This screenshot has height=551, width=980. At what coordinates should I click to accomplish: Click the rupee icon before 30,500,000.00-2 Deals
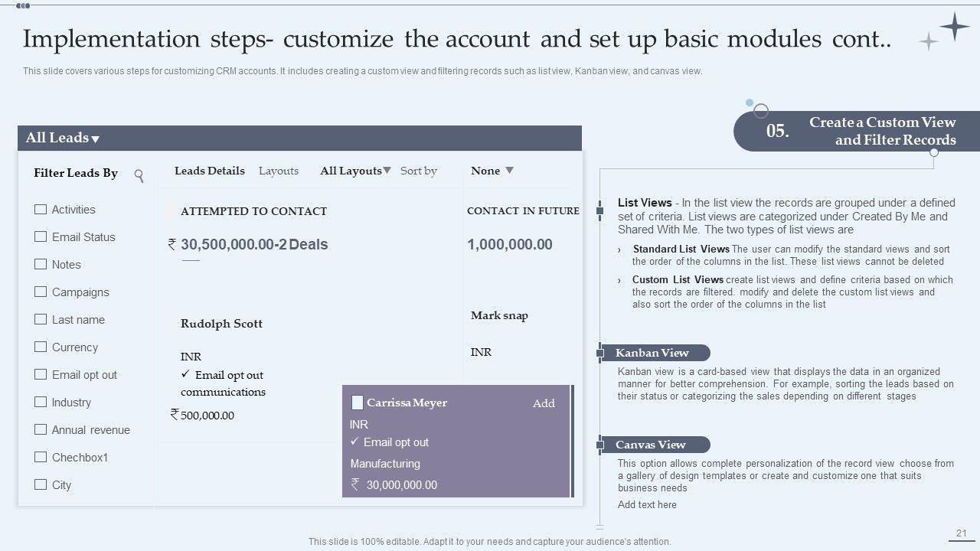(172, 244)
